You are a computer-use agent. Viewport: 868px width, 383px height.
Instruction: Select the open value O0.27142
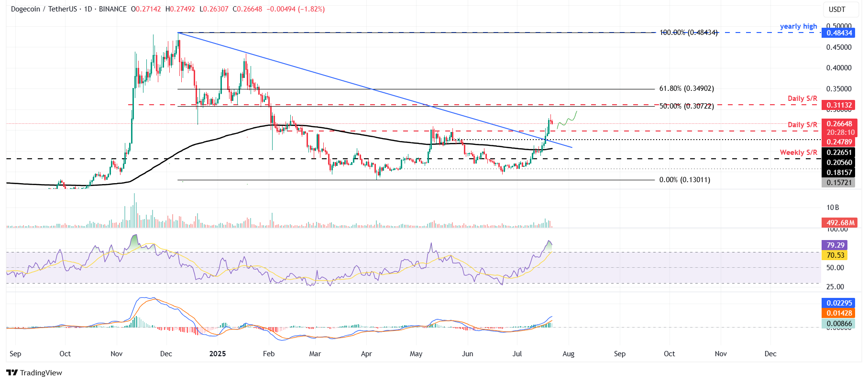point(146,9)
